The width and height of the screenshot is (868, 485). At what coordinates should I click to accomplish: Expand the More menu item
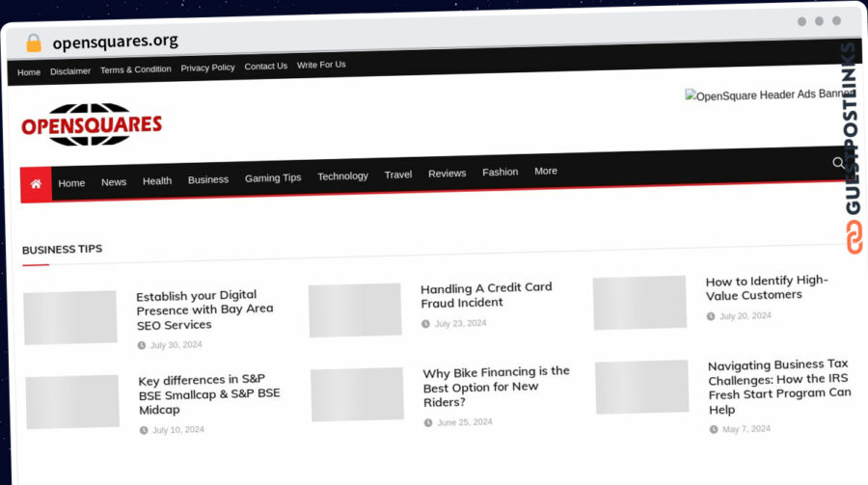546,171
